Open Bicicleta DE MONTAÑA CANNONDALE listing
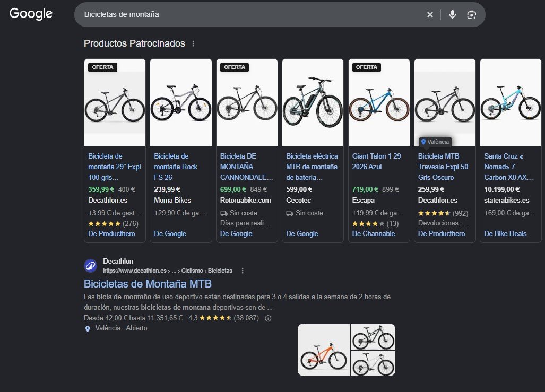The height and width of the screenshot is (392, 545). (x=246, y=167)
